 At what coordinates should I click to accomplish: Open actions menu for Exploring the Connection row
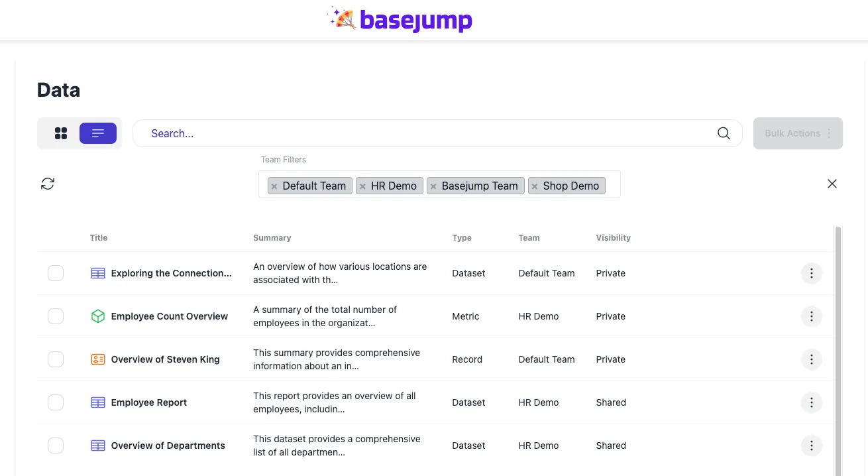click(x=812, y=273)
